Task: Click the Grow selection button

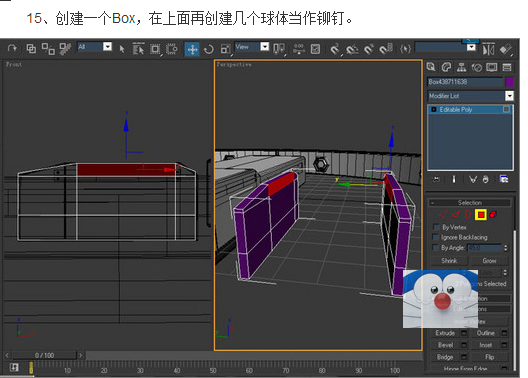Action: (489, 261)
